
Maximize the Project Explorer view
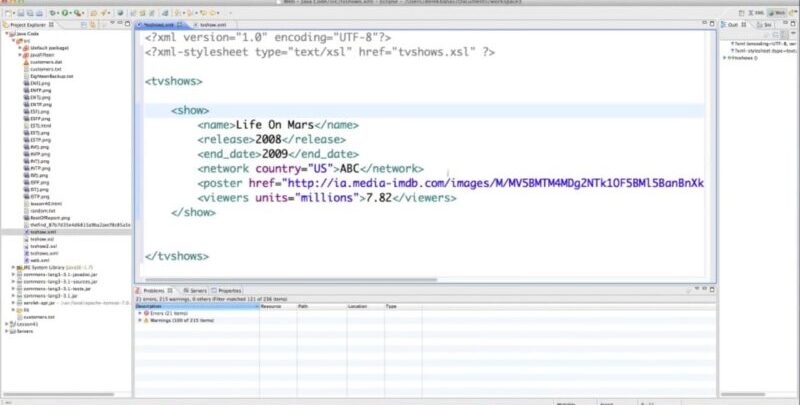127,23
